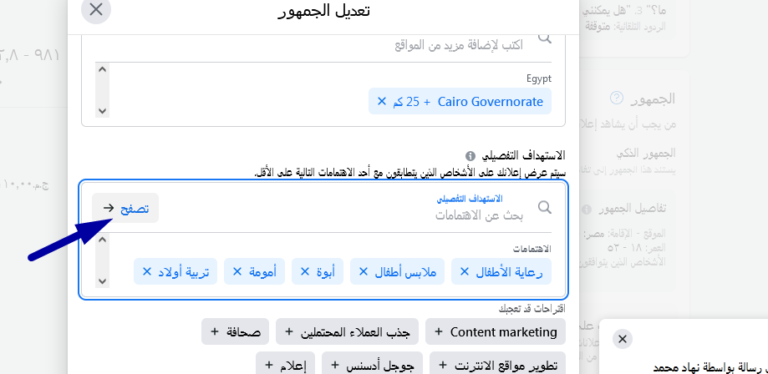
Task: Add the جوجل أدسنس suggestion
Action: pyautogui.click(x=372, y=365)
